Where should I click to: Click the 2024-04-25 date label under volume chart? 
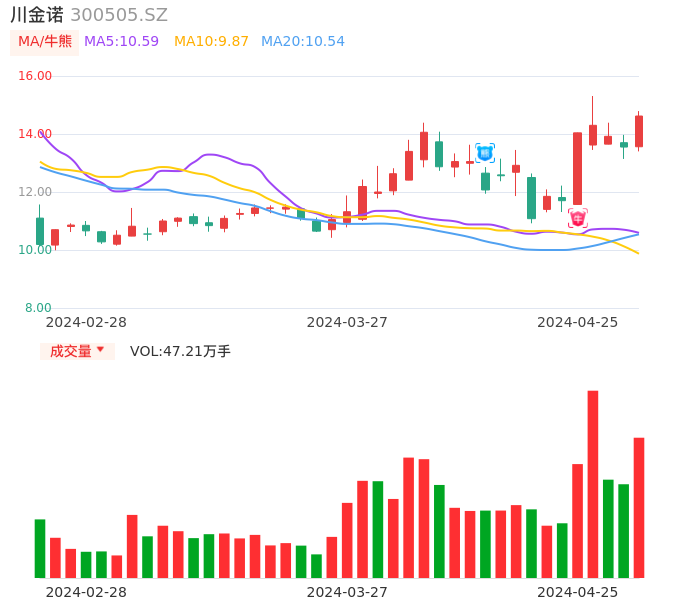tap(577, 592)
